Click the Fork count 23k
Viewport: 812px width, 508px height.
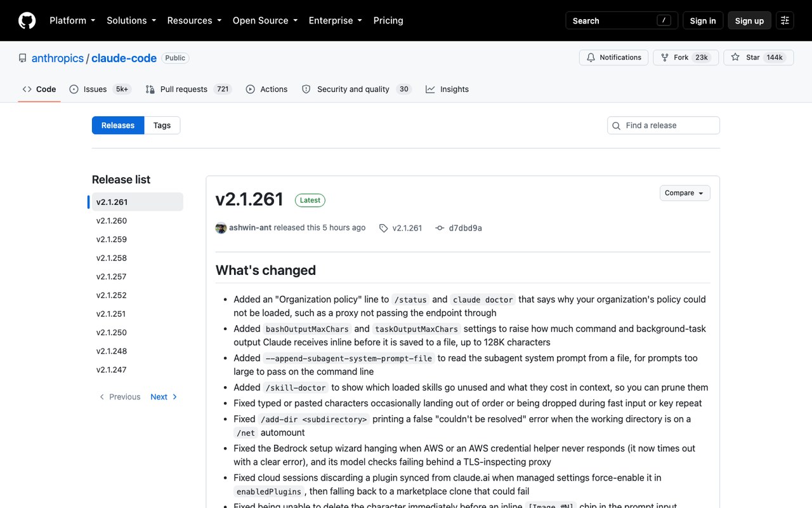(702, 57)
